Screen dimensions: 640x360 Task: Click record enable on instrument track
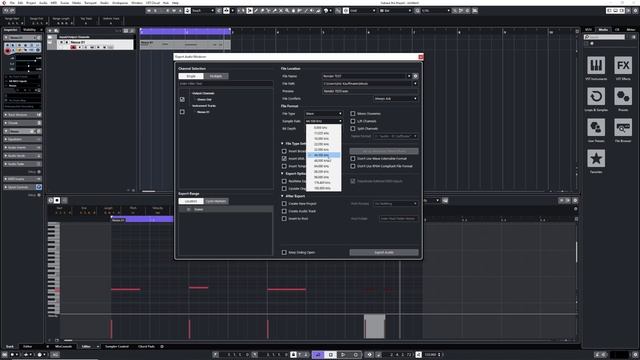[x=73, y=47]
